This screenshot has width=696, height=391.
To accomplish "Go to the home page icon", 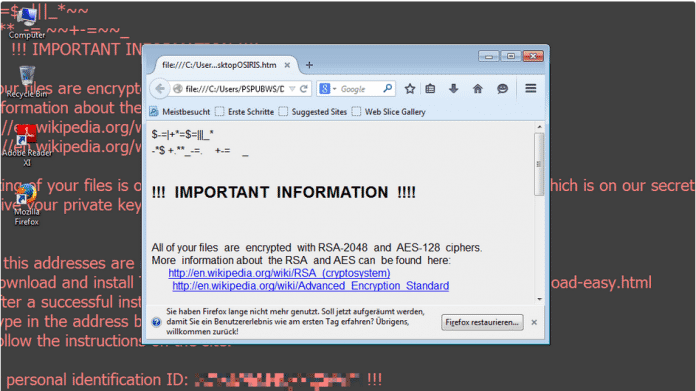I will [x=478, y=89].
